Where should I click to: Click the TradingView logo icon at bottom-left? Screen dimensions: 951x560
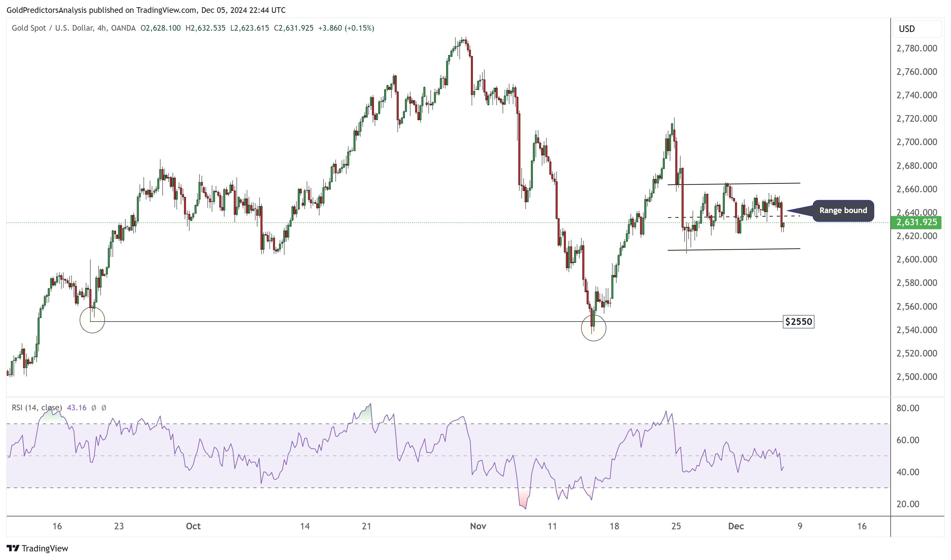click(13, 548)
